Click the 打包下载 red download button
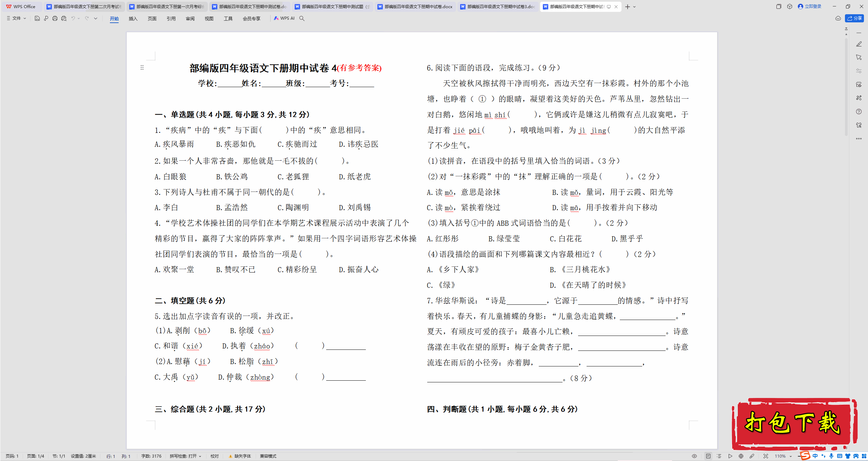 (x=794, y=424)
